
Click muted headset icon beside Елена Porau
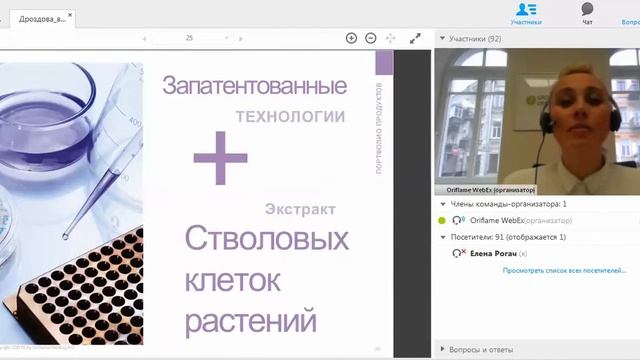458,253
